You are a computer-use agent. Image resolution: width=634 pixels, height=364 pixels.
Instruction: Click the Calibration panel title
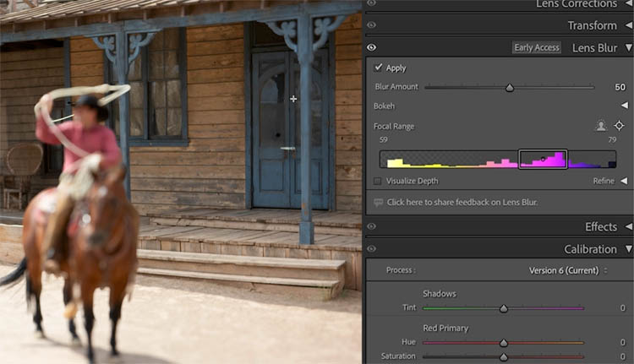pyautogui.click(x=590, y=250)
